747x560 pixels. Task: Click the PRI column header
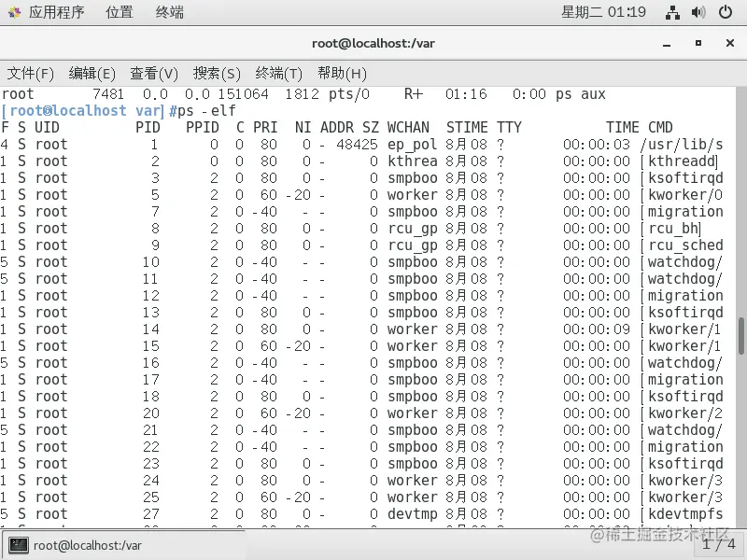coord(265,128)
